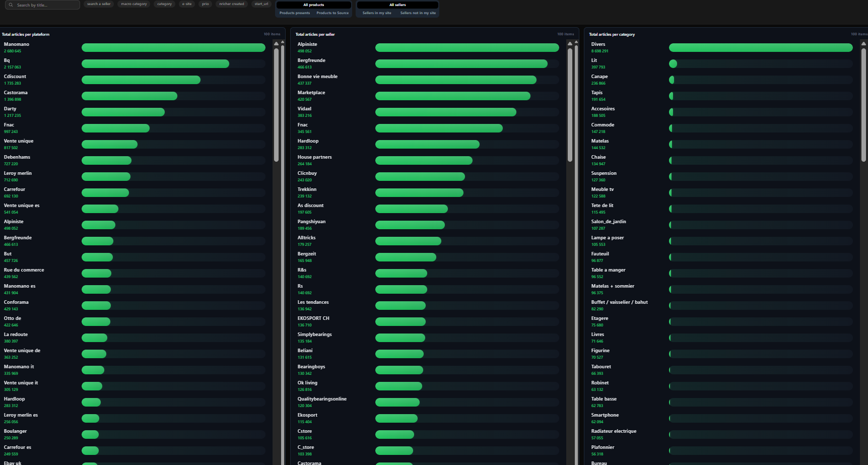Click the 'Total articles per seller' title

(x=315, y=34)
